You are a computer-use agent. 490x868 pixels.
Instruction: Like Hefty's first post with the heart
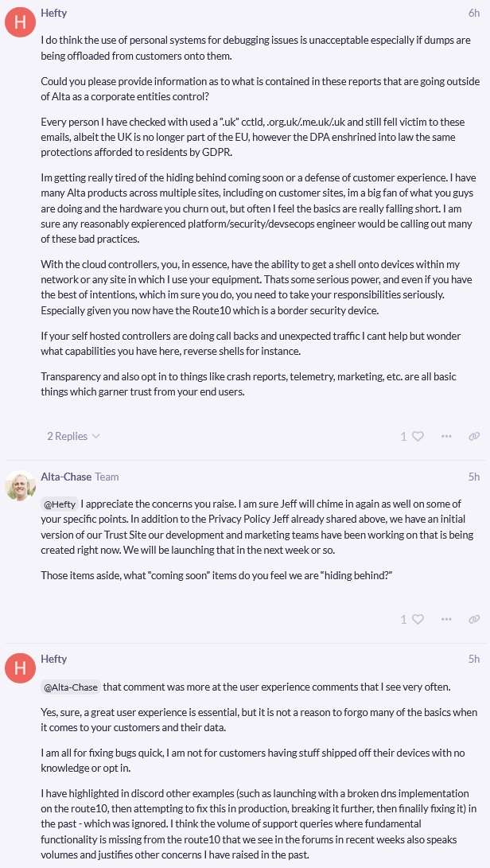coord(418,436)
